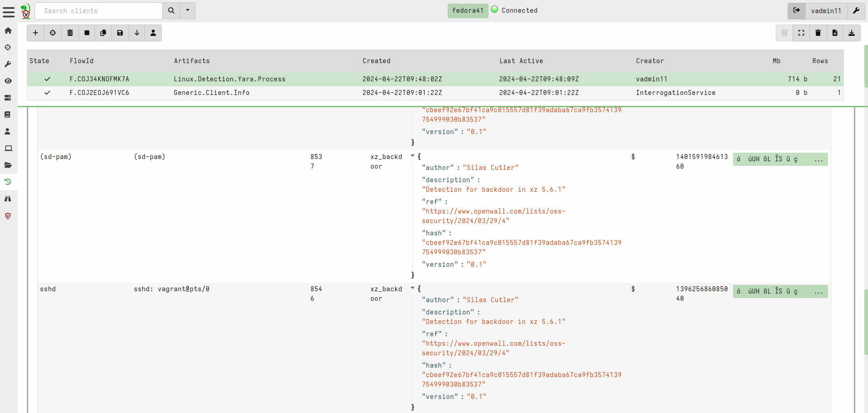Click the fullscreen icon in the right toolbar

tap(801, 33)
